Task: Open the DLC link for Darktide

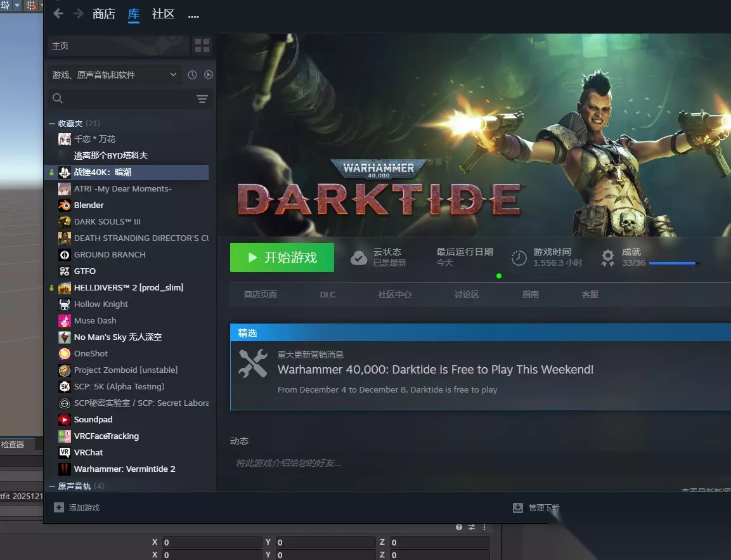Action: (x=327, y=295)
